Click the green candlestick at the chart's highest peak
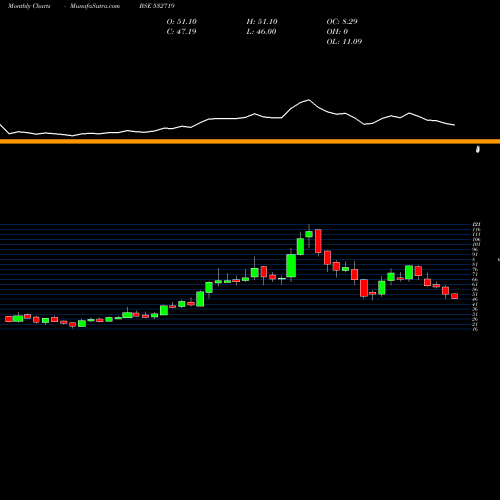500x500 pixels. tap(309, 234)
